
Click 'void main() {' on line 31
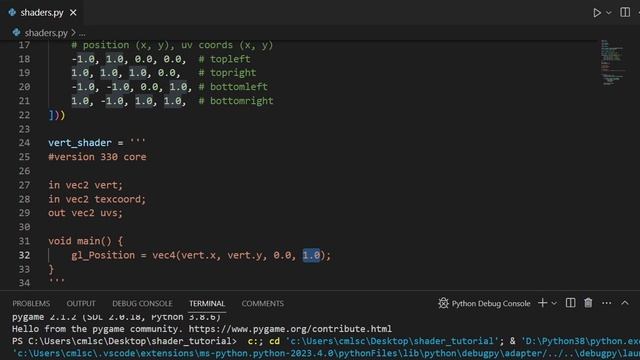tap(85, 241)
